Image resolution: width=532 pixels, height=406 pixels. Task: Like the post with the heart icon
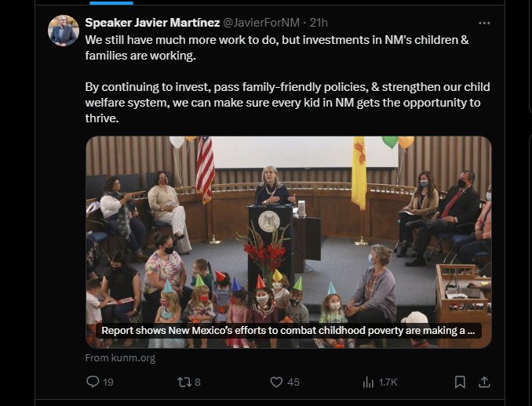[x=276, y=382]
